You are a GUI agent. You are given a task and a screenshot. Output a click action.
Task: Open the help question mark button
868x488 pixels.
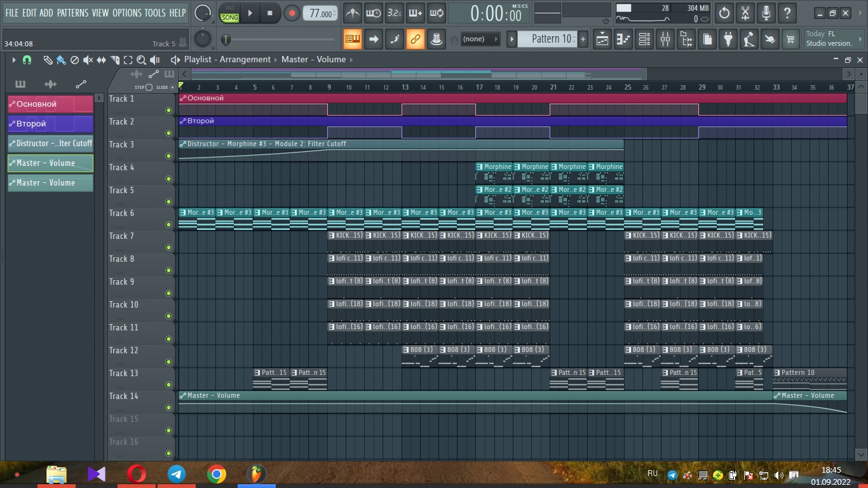[x=787, y=13]
